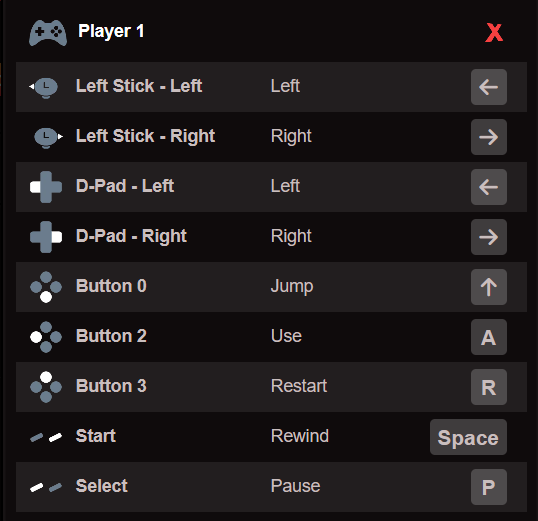Click the Select button icon

click(46, 487)
